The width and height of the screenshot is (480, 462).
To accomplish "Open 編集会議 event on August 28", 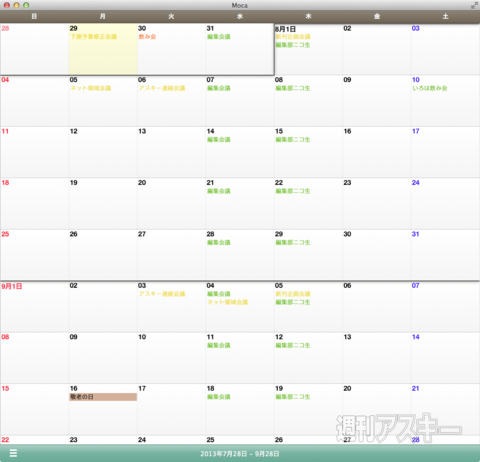I will click(x=219, y=242).
